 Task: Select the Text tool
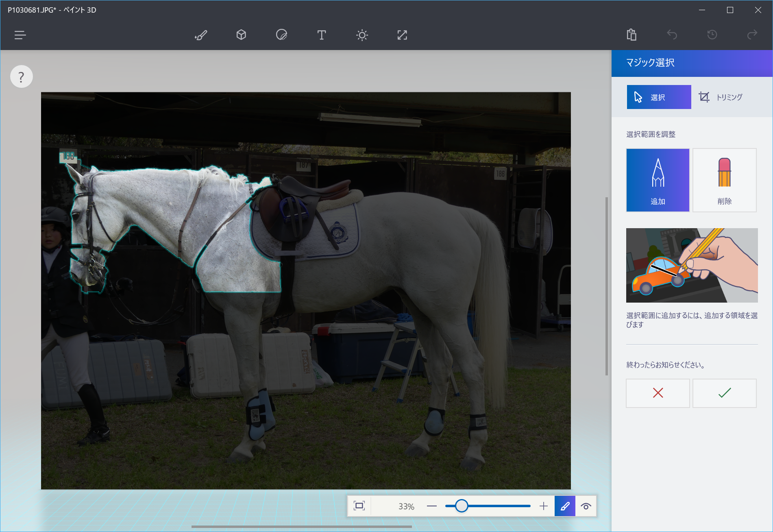(322, 35)
